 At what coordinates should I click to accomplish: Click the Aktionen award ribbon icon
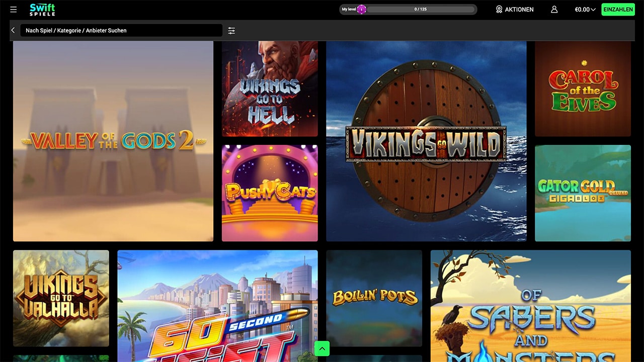(499, 10)
